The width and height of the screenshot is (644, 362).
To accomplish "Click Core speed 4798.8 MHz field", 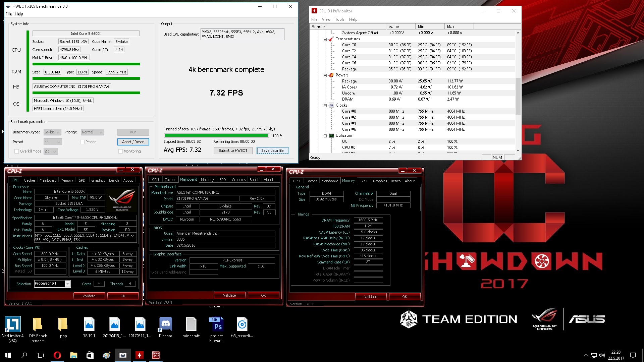I will coord(69,50).
